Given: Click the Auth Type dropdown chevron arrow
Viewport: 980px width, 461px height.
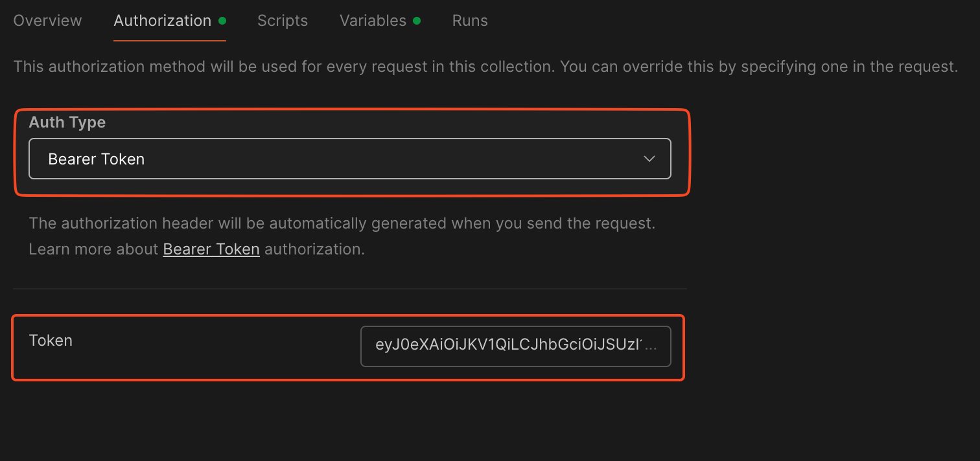Looking at the screenshot, I should pyautogui.click(x=649, y=159).
